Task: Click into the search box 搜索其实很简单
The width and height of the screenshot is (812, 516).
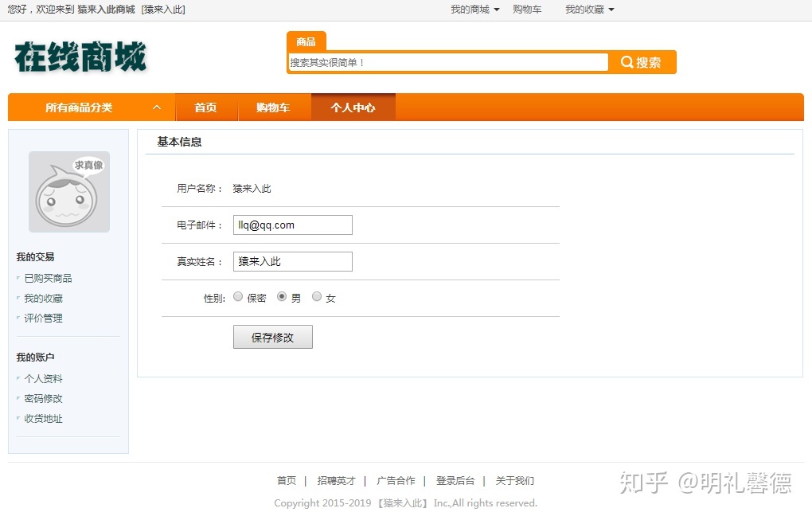Action: (x=448, y=63)
